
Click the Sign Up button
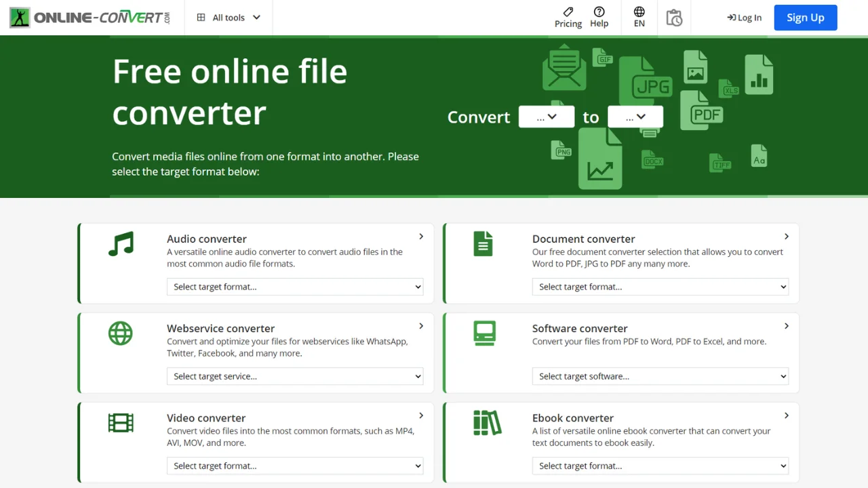[x=805, y=18]
